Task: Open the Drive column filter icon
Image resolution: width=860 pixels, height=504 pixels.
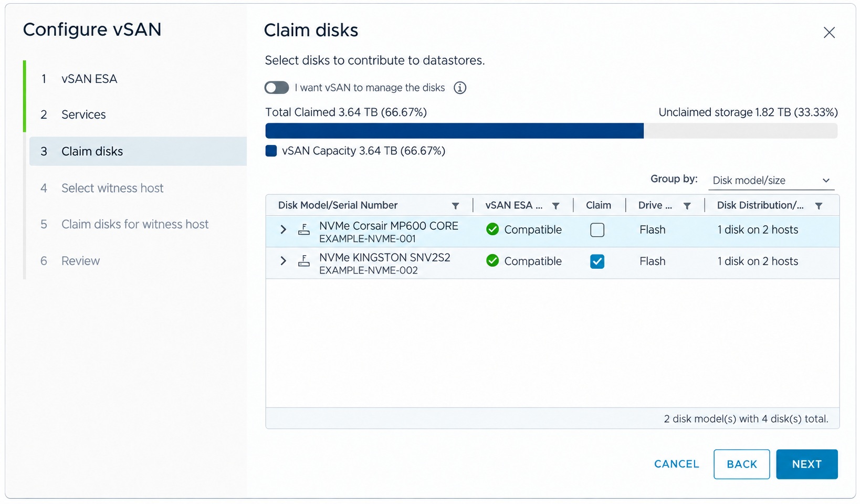Action: click(x=687, y=206)
